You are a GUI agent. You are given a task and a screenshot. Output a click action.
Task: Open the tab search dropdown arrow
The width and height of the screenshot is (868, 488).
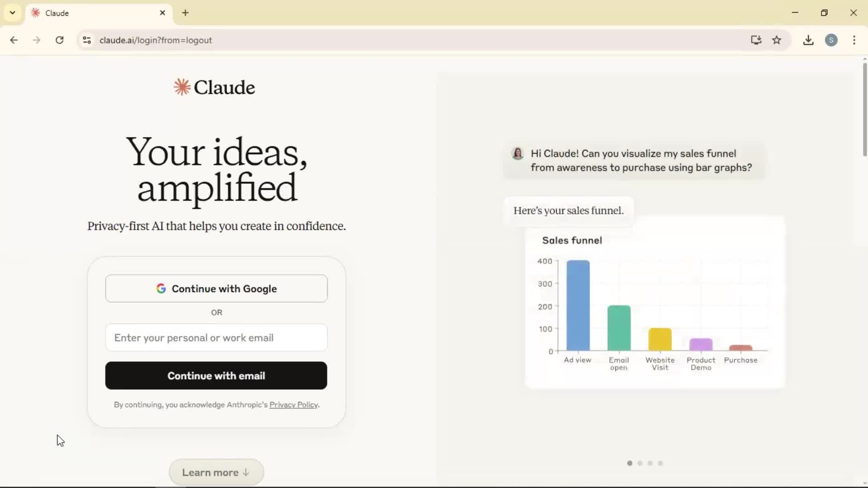coord(13,13)
